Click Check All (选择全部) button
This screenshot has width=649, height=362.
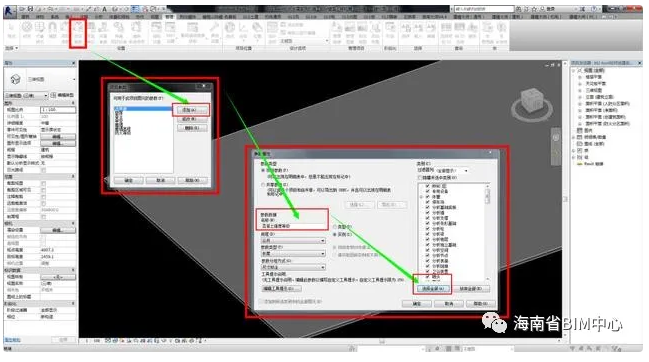tap(433, 288)
